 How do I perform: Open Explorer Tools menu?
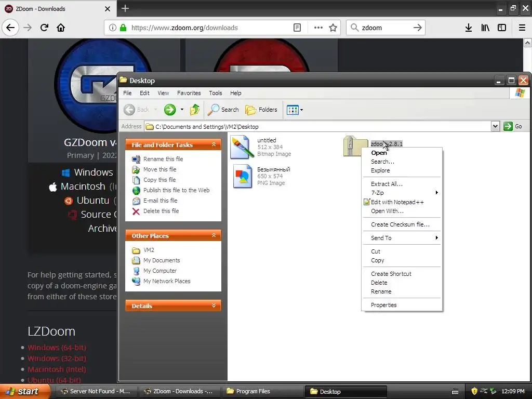[x=216, y=93]
